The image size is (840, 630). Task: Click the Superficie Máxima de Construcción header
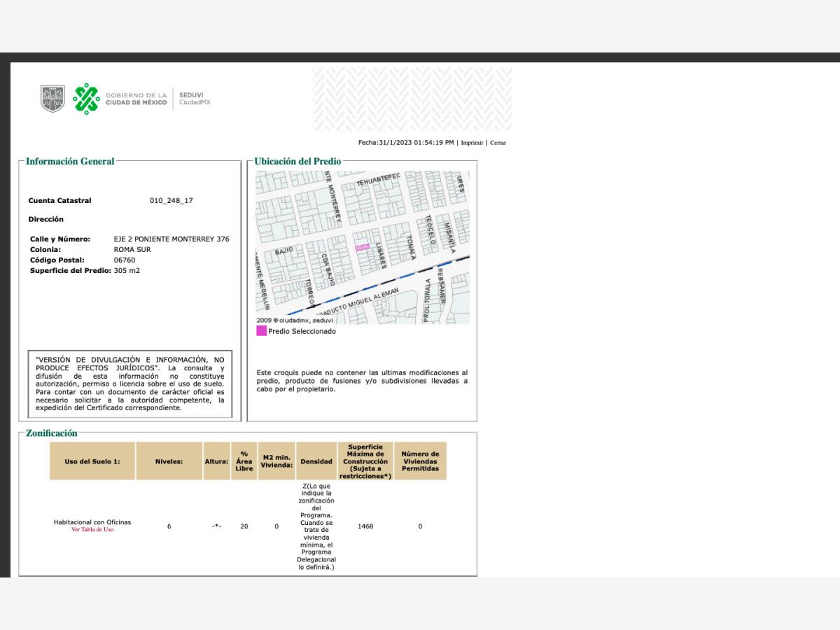[x=365, y=461]
